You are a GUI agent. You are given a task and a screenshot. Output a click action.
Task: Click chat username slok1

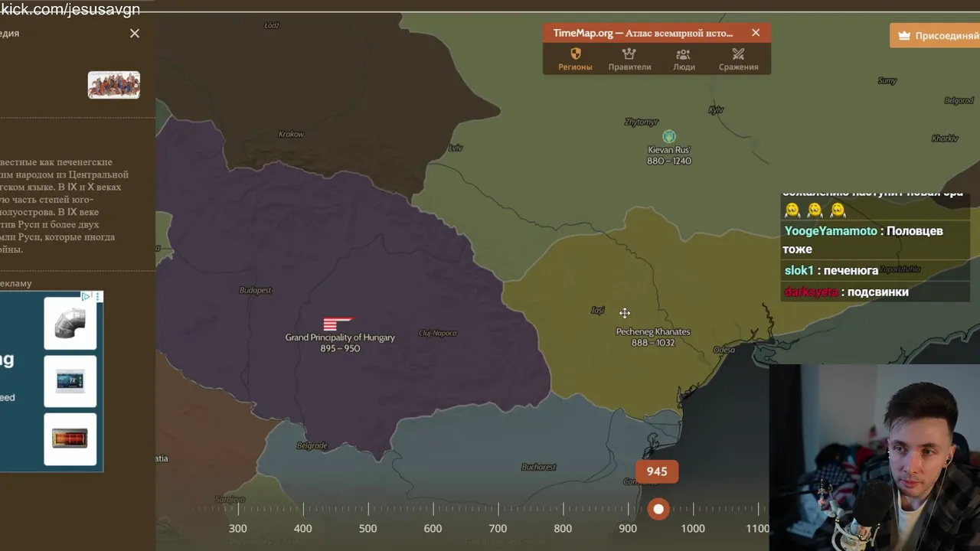pyautogui.click(x=799, y=270)
